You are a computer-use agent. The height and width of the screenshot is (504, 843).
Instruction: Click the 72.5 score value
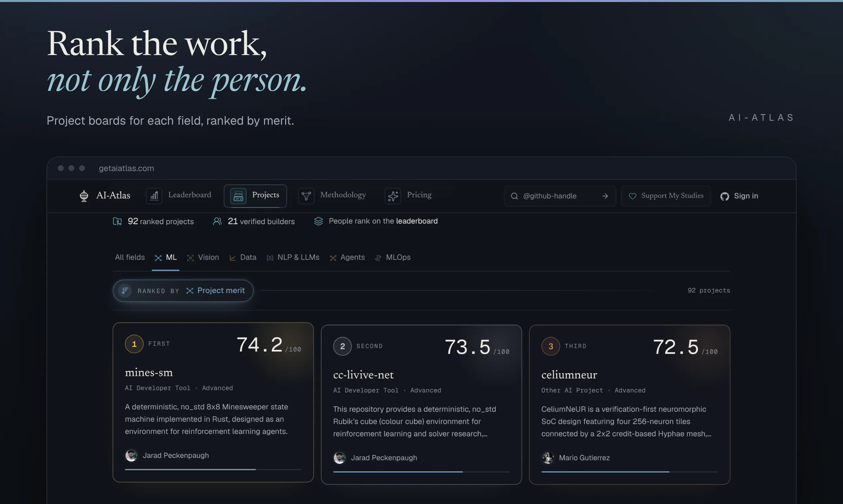pyautogui.click(x=676, y=347)
